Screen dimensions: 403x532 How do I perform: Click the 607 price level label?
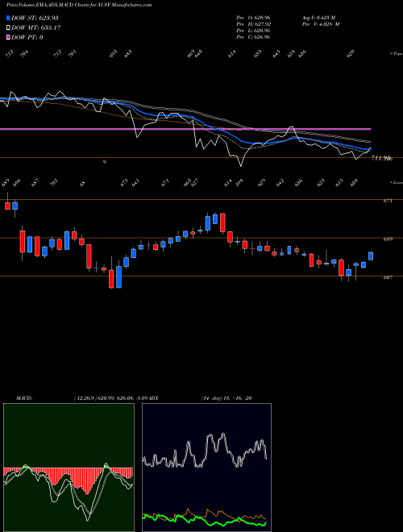(x=388, y=277)
